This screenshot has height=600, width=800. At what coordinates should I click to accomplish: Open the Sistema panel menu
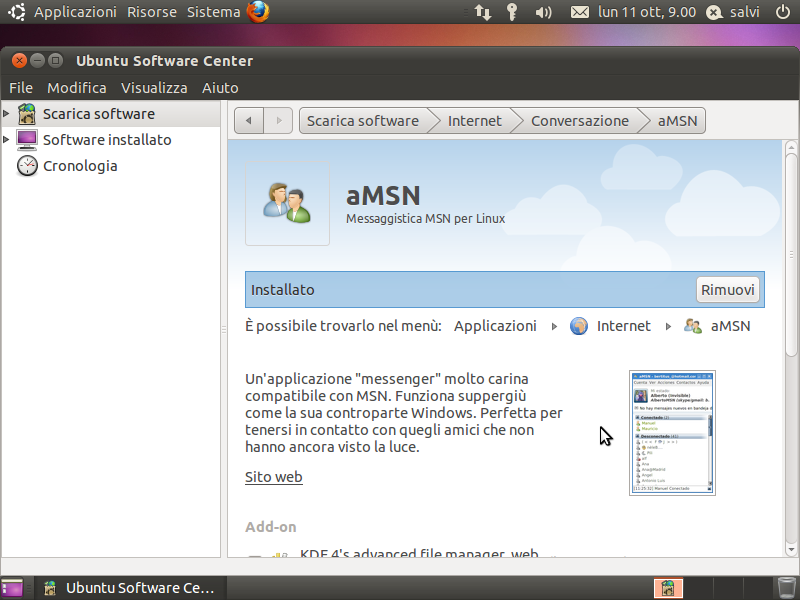[x=213, y=12]
